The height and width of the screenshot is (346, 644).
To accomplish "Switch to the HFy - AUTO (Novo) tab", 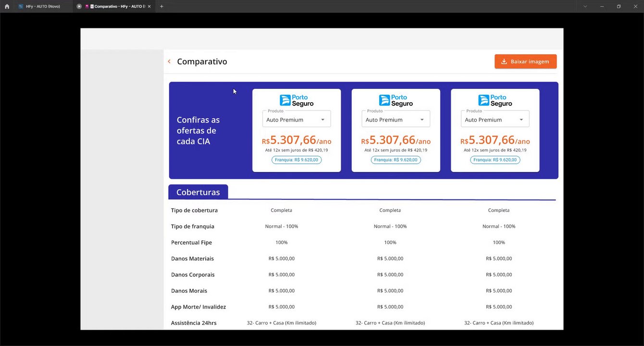I will coord(43,6).
